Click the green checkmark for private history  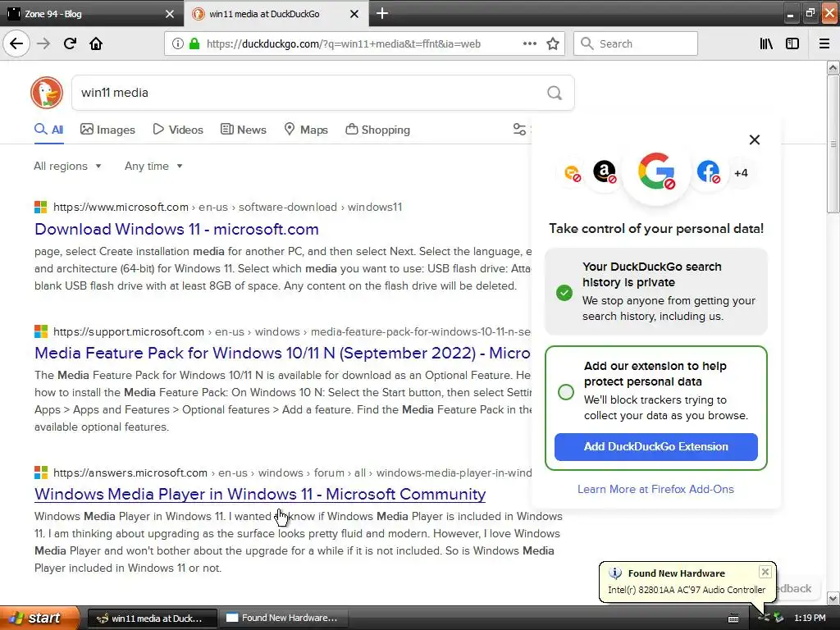pos(564,293)
